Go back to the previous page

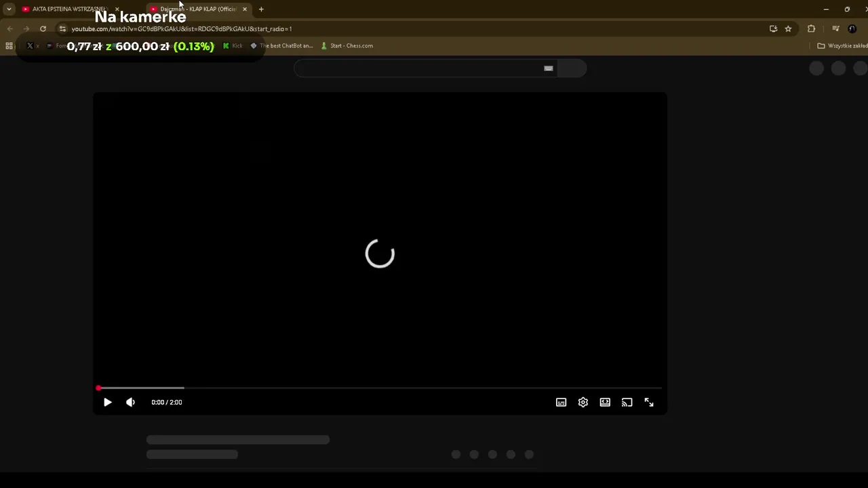click(9, 28)
